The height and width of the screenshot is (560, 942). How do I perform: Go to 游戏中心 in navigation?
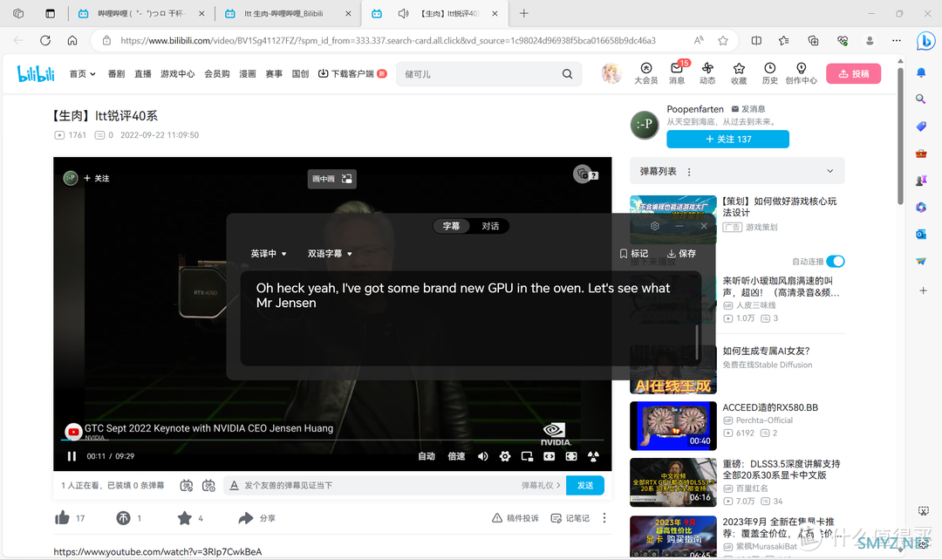click(x=177, y=74)
